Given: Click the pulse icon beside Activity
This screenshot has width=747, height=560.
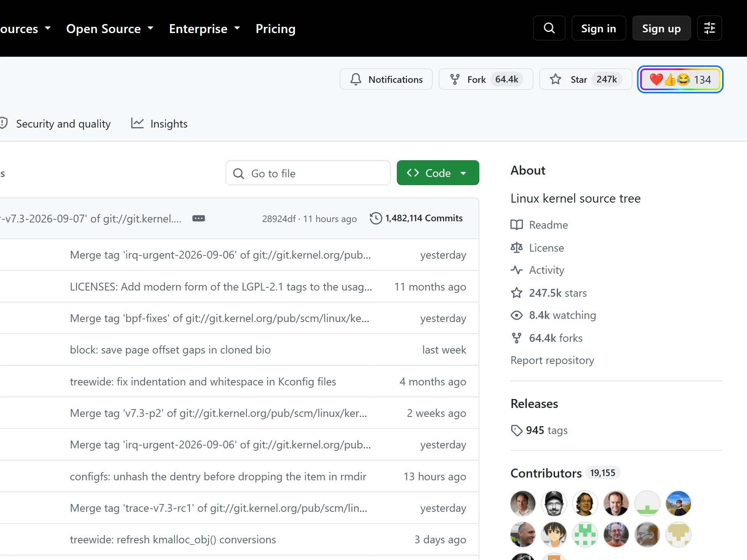Looking at the screenshot, I should [516, 270].
